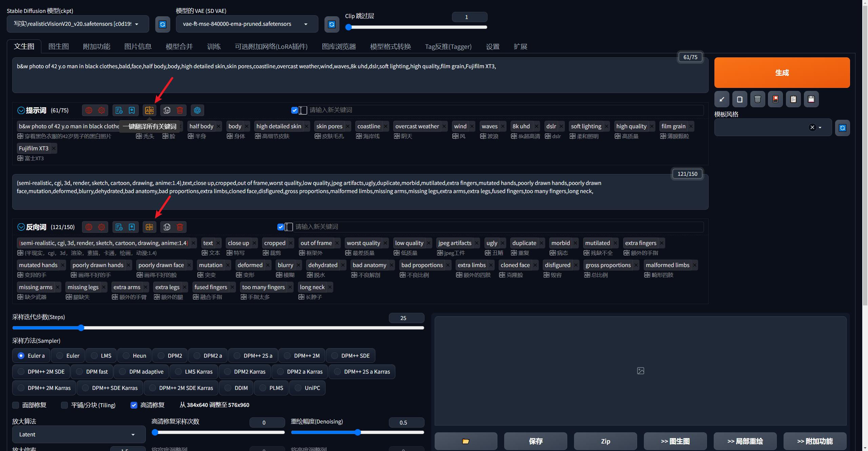Uncheck the 高清修复 checkbox
This screenshot has width=868, height=451.
(134, 405)
